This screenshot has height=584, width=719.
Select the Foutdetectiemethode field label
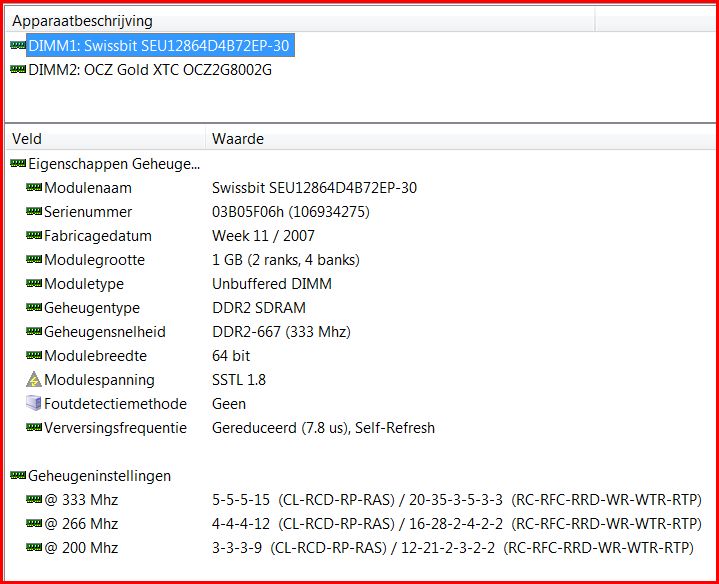[116, 404]
